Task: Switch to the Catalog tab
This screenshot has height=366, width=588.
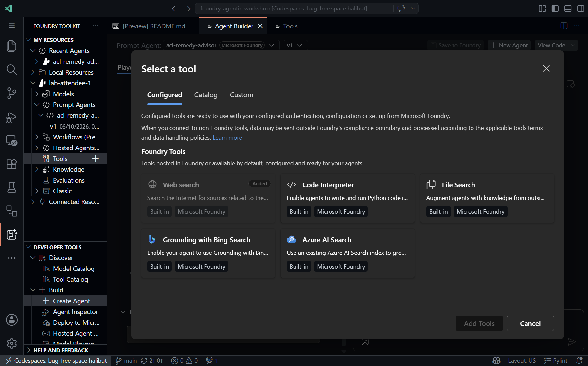Action: pos(206,95)
